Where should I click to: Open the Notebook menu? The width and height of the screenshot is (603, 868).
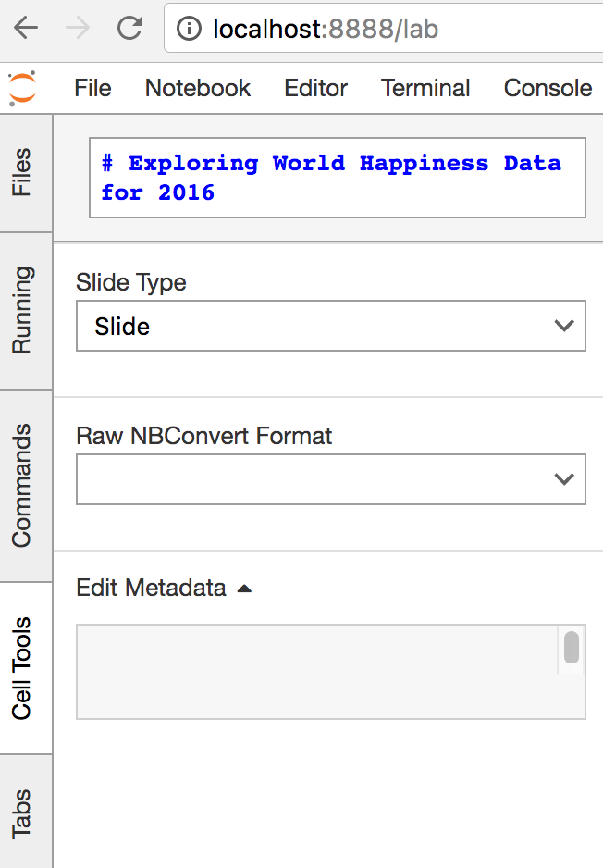198,88
